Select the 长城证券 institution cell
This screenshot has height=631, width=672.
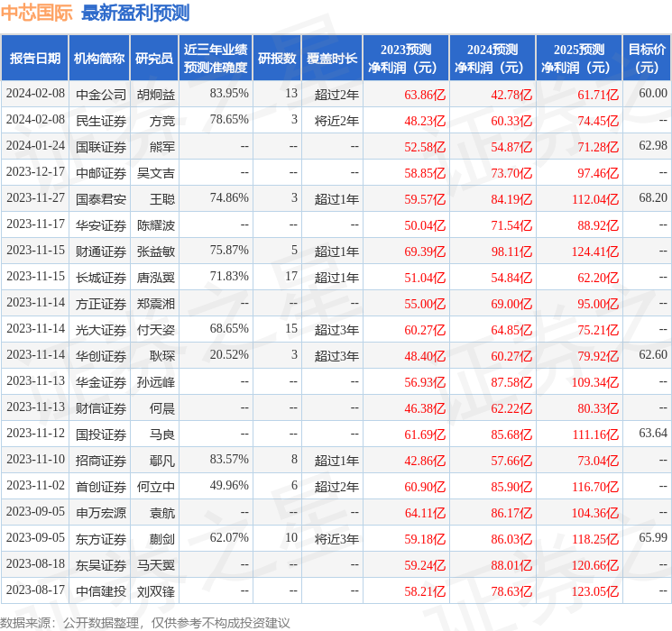click(101, 278)
